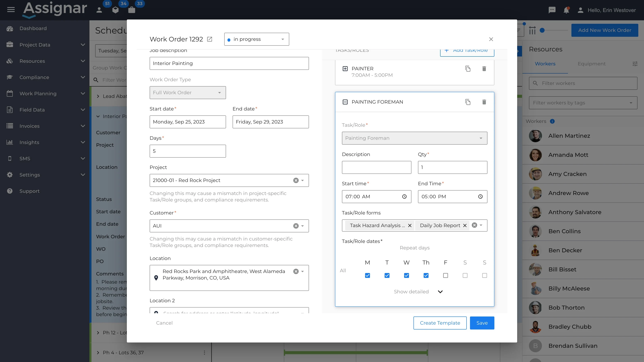Select worker Allen Martinez

point(583,136)
